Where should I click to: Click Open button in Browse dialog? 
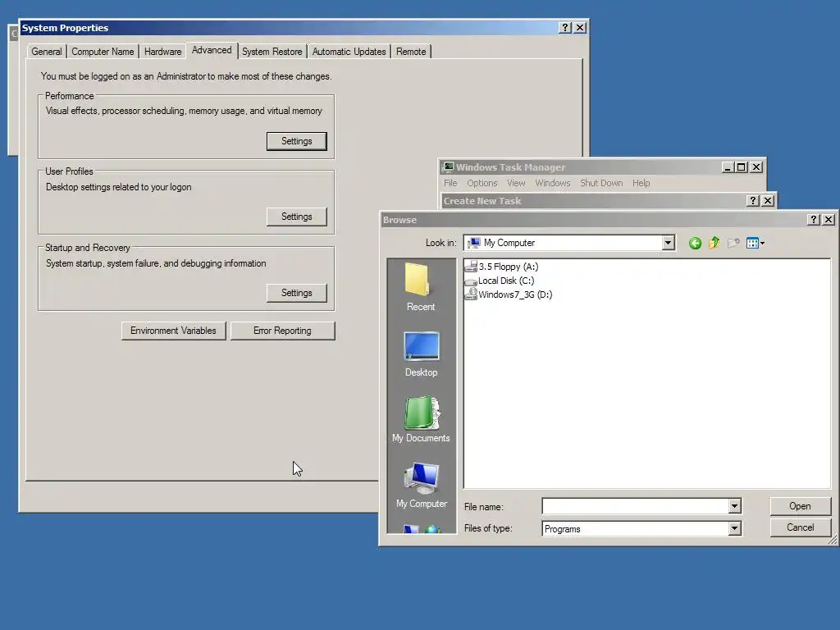(x=800, y=506)
